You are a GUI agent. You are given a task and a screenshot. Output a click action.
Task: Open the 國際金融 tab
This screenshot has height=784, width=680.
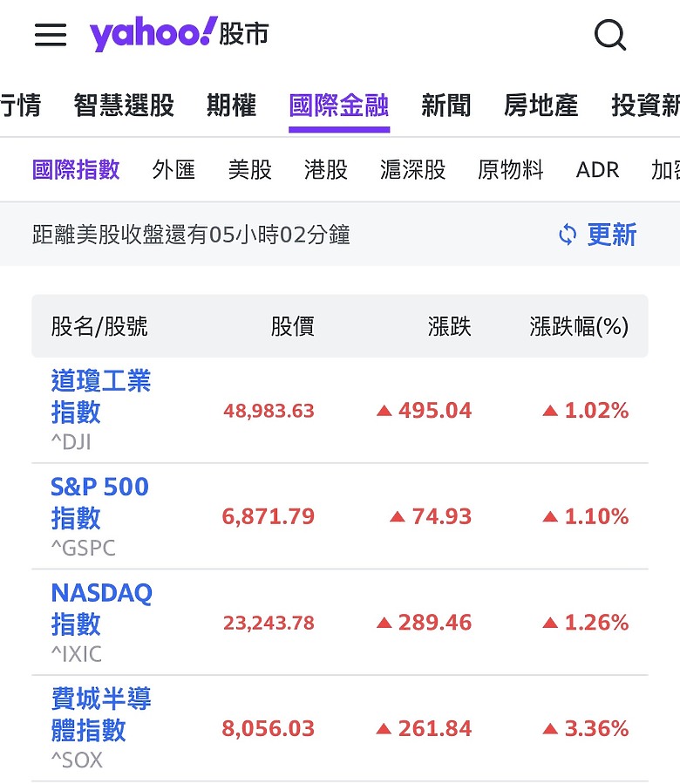pyautogui.click(x=339, y=106)
